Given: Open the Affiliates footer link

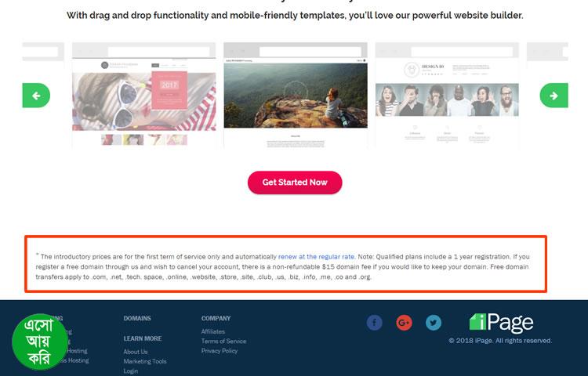Looking at the screenshot, I should (x=213, y=331).
